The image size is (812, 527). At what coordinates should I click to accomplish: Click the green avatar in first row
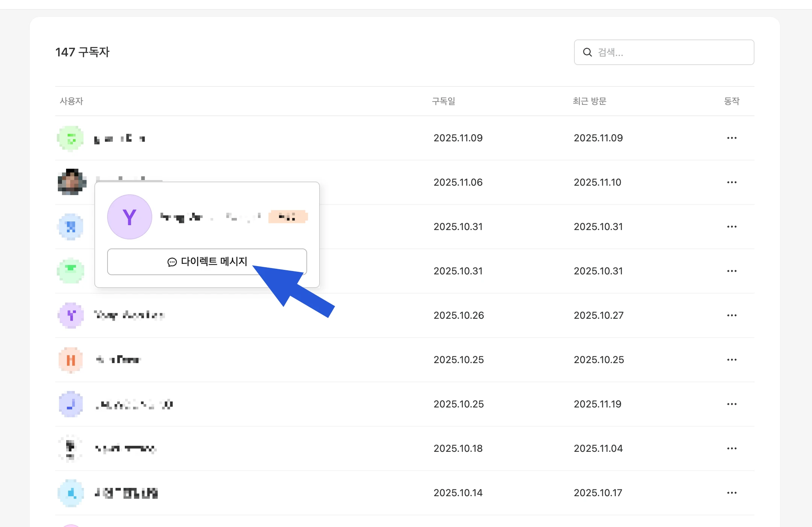tap(71, 138)
